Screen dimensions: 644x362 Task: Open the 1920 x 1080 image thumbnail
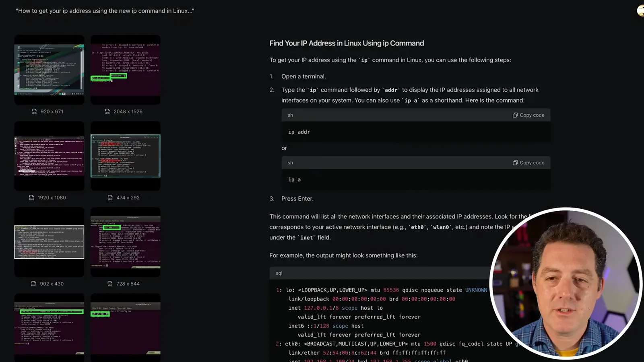click(49, 156)
